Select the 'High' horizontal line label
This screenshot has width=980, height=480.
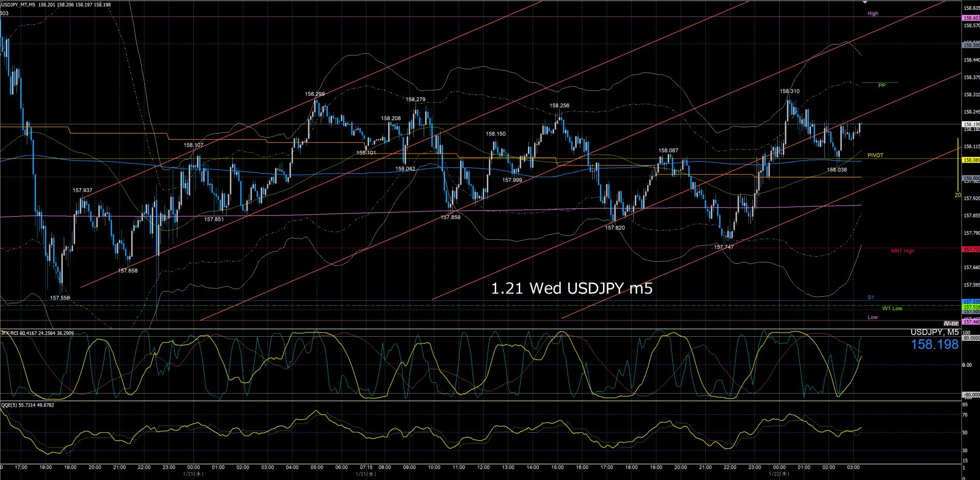coord(873,13)
